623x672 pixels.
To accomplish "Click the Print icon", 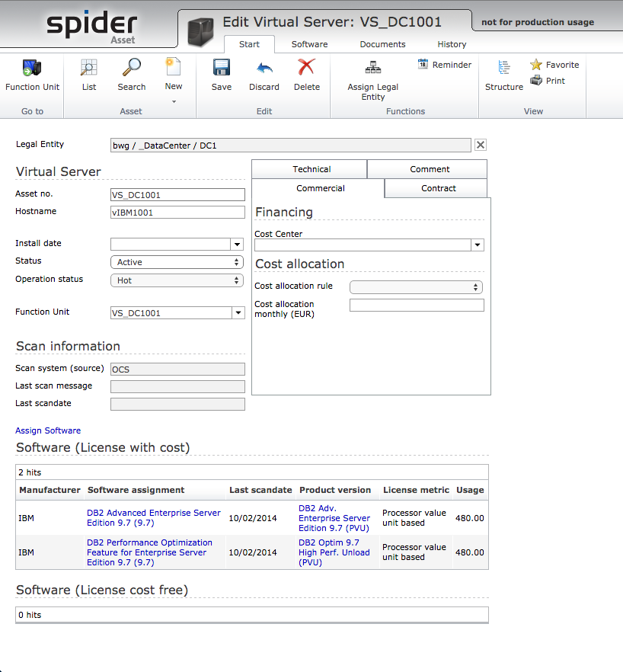I will [x=536, y=81].
